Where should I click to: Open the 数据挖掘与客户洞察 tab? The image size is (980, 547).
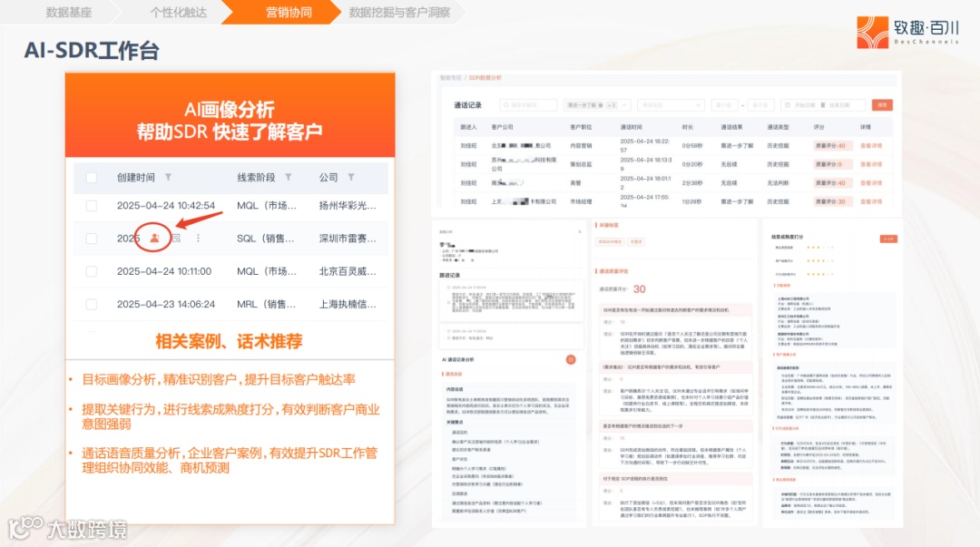point(399,12)
